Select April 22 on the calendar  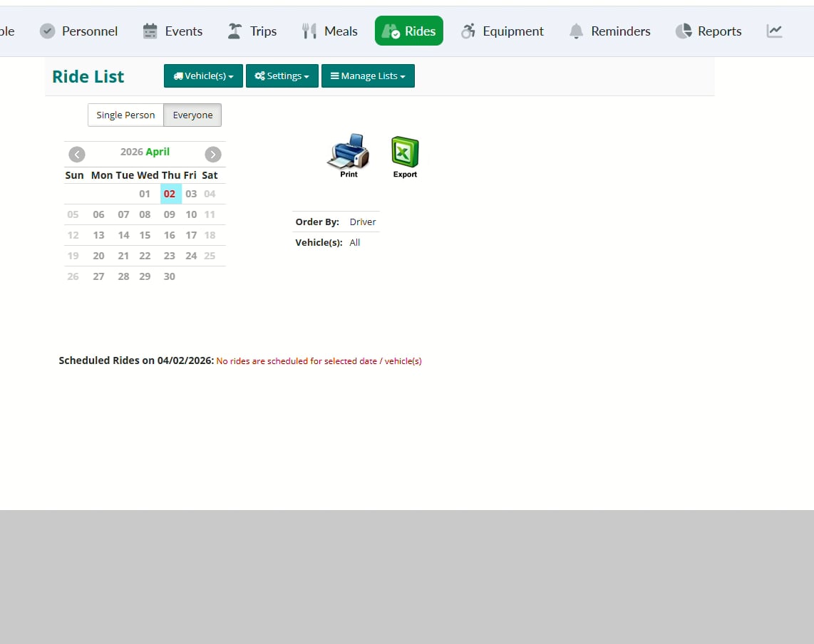pos(145,256)
